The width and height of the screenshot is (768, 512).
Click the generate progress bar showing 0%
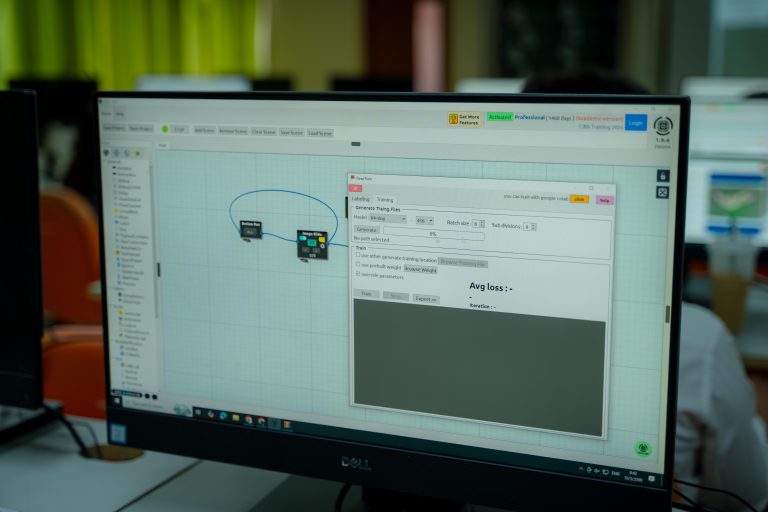pos(433,233)
